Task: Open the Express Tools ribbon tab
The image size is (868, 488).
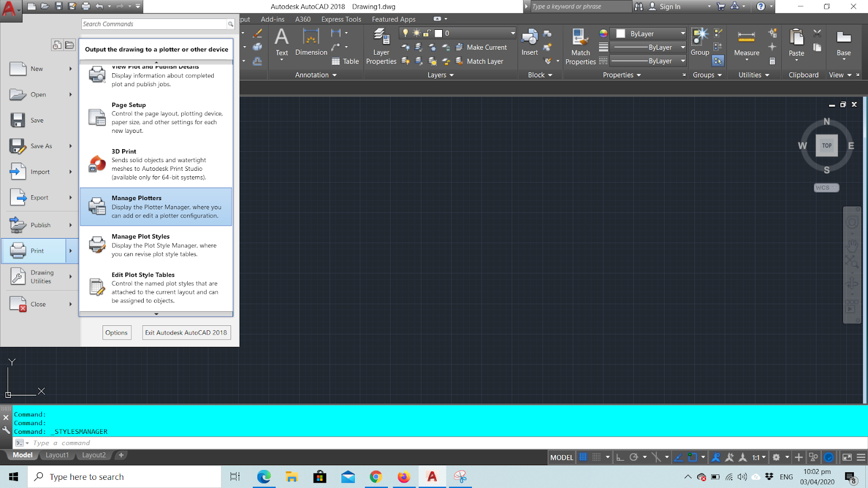Action: point(341,19)
